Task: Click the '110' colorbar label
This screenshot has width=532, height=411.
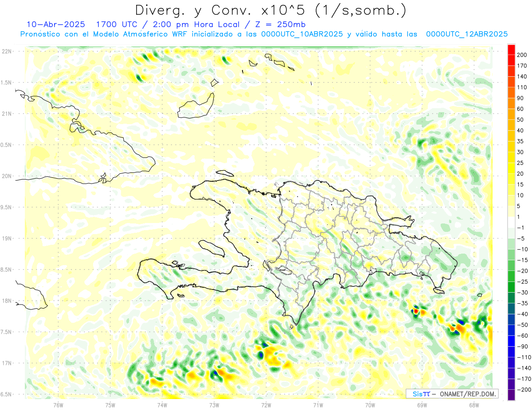Action: tap(521, 87)
